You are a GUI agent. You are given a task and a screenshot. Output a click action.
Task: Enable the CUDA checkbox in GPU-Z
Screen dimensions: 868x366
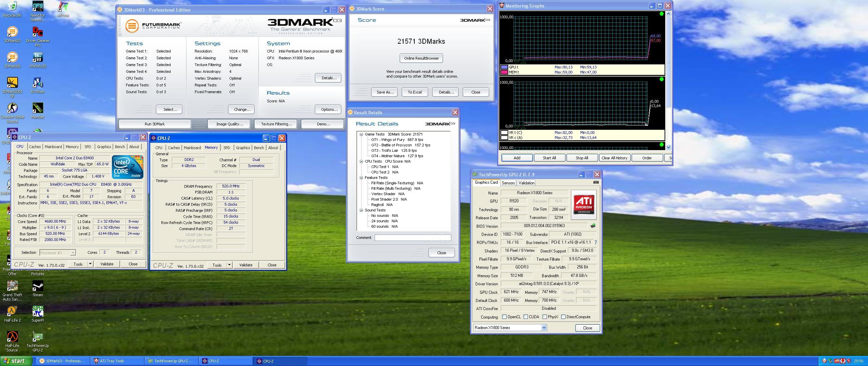pyautogui.click(x=526, y=317)
